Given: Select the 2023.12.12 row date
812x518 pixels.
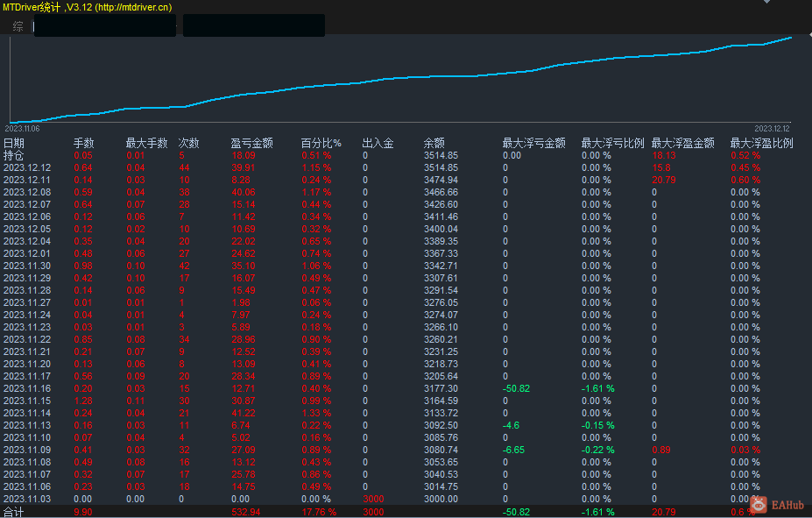Looking at the screenshot, I should click(x=27, y=167).
